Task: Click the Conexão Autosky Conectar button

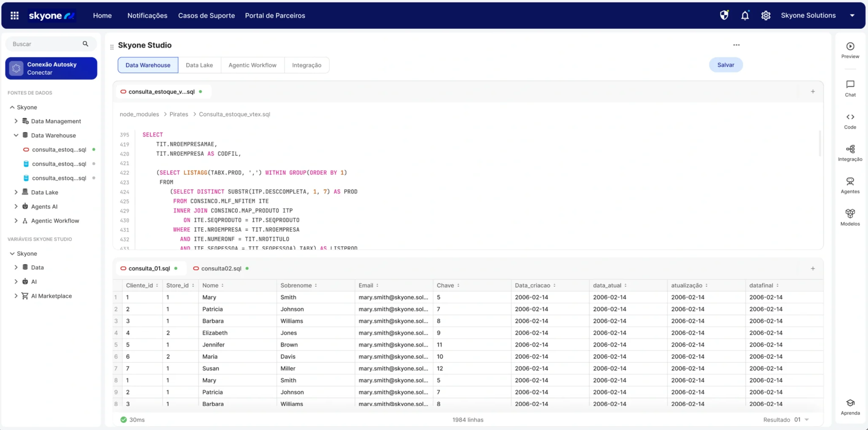Action: [x=51, y=68]
